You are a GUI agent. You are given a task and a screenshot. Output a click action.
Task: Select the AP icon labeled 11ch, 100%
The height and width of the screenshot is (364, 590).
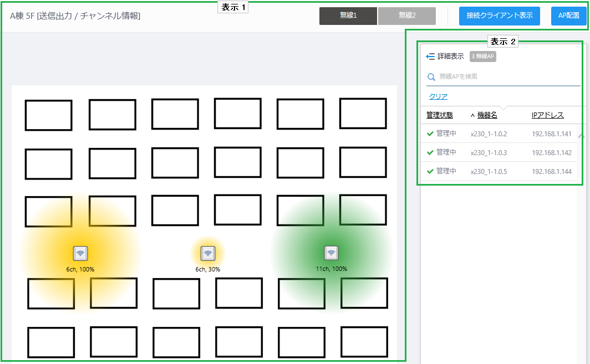pos(331,253)
